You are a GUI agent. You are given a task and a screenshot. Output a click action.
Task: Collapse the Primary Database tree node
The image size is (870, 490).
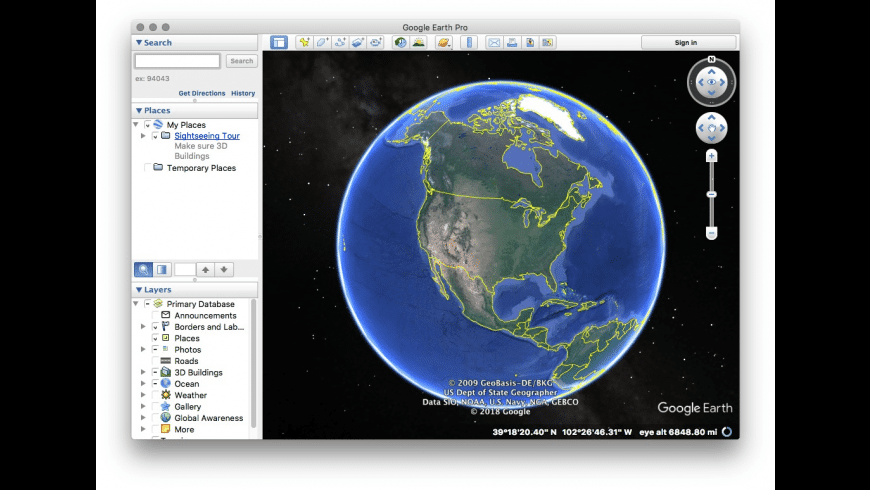coord(136,304)
